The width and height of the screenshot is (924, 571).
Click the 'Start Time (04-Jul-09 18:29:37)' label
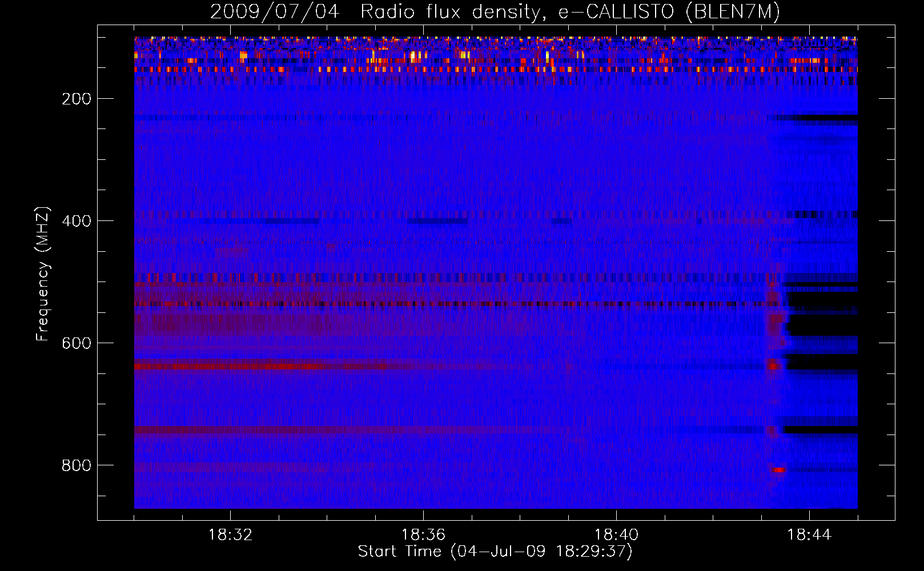pyautogui.click(x=495, y=552)
